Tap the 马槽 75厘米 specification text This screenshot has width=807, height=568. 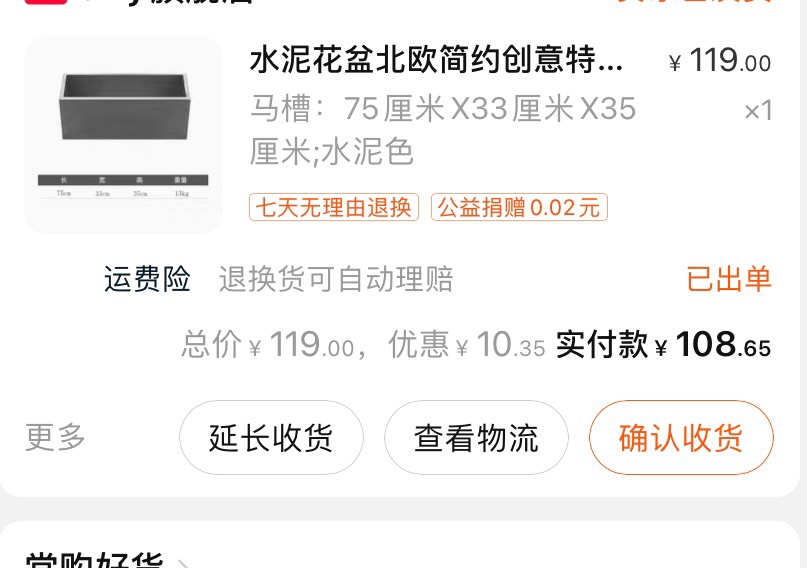pos(443,130)
